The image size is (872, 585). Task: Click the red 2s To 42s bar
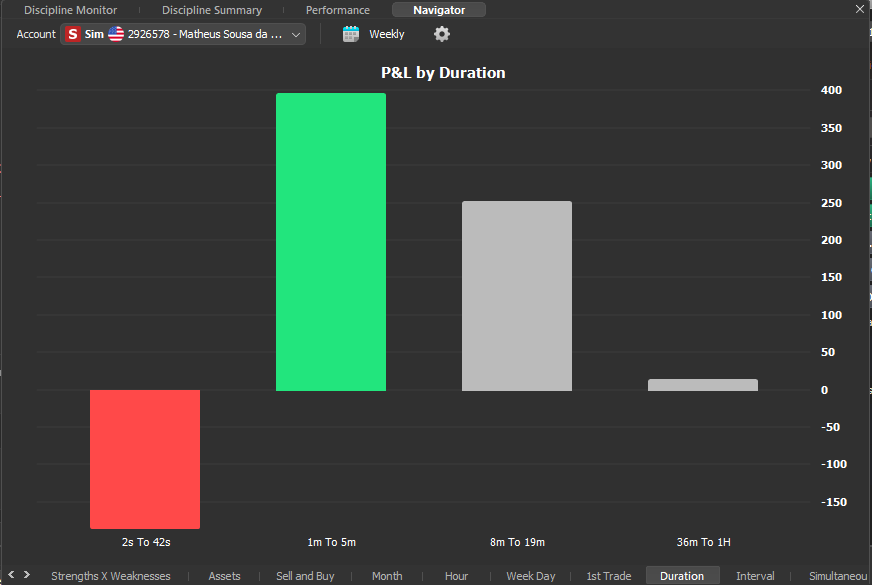pos(145,459)
